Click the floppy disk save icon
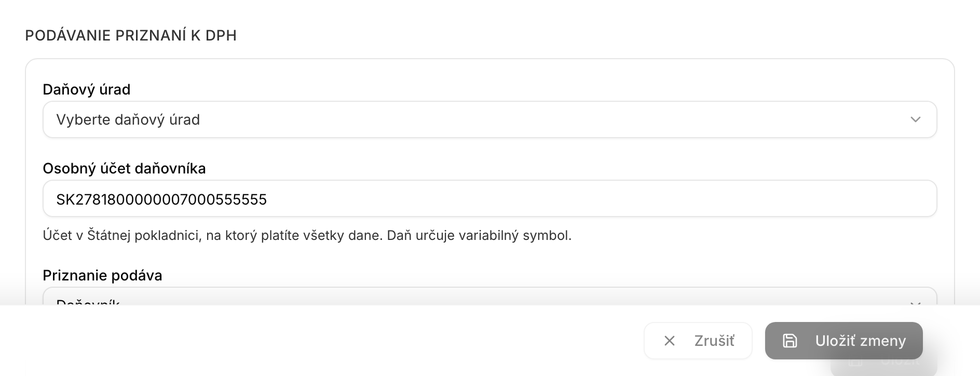 pyautogui.click(x=790, y=341)
